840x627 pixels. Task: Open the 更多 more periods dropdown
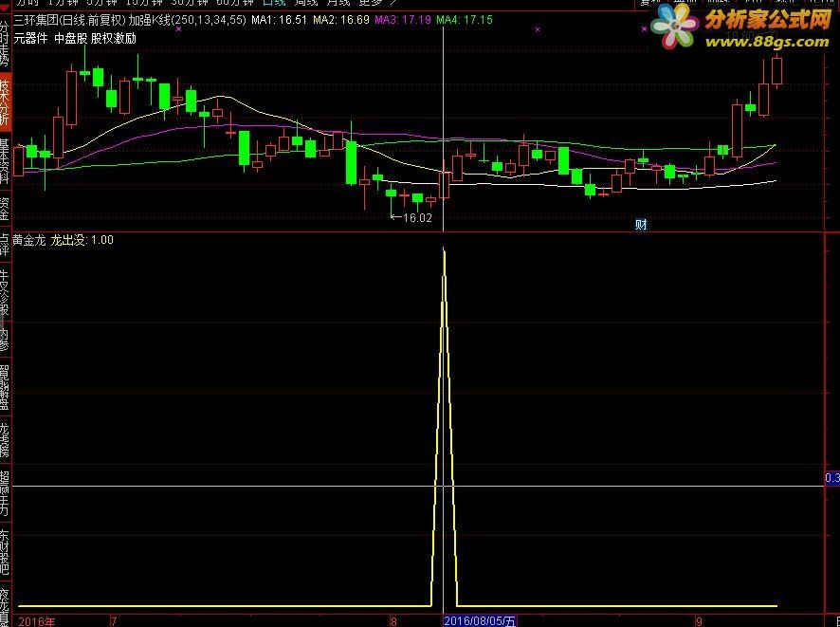(376, 3)
